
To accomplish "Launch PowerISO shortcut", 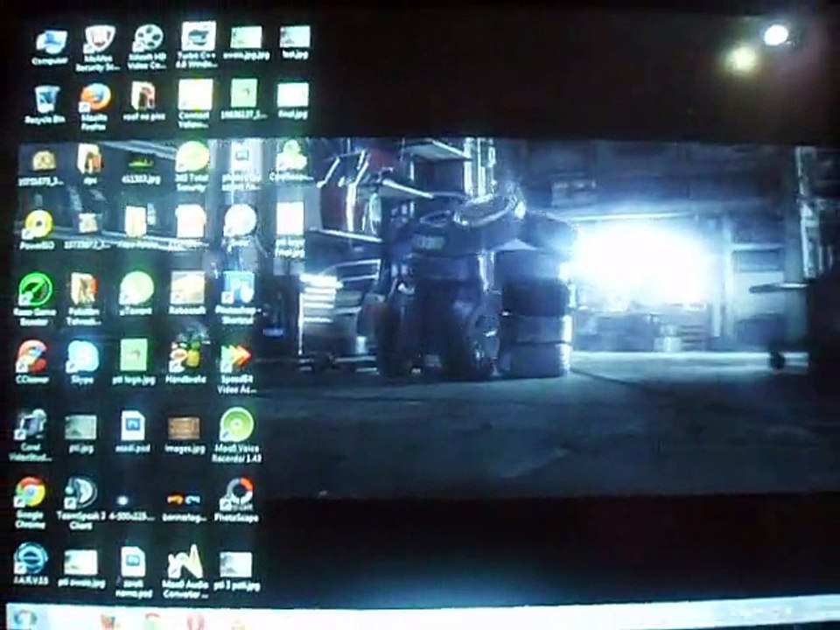I will [38, 230].
